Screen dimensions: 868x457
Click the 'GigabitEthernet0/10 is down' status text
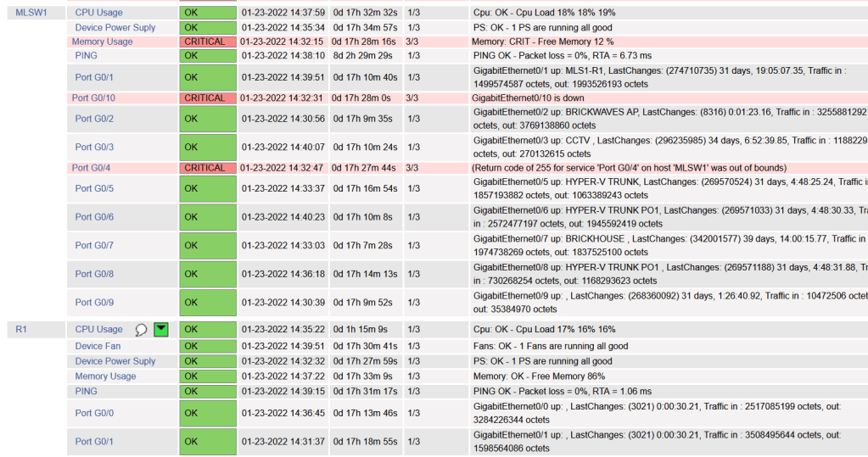click(528, 98)
